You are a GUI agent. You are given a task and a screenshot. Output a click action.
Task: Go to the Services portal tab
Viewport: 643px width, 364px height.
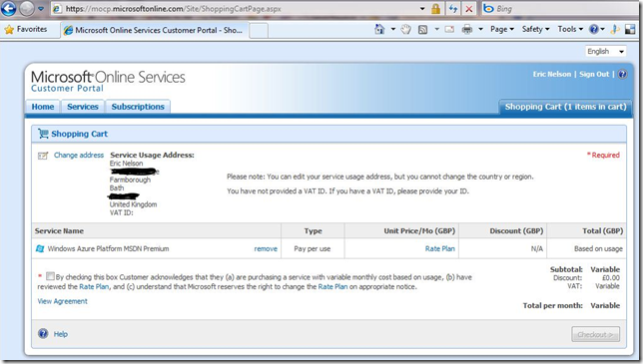83,107
